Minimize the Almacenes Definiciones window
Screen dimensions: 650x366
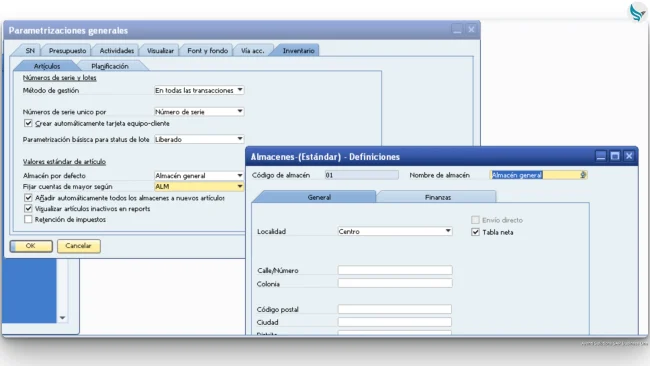tap(601, 156)
